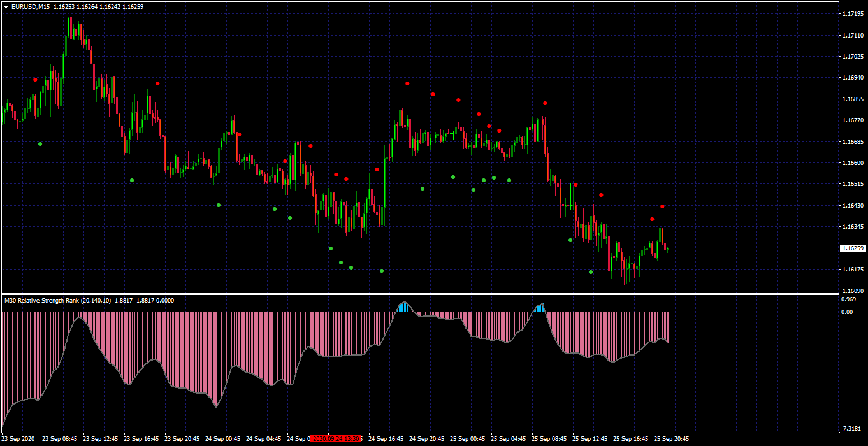This screenshot has width=868, height=446.
Task: Click the last red dot above the final candles
Action: pos(663,206)
